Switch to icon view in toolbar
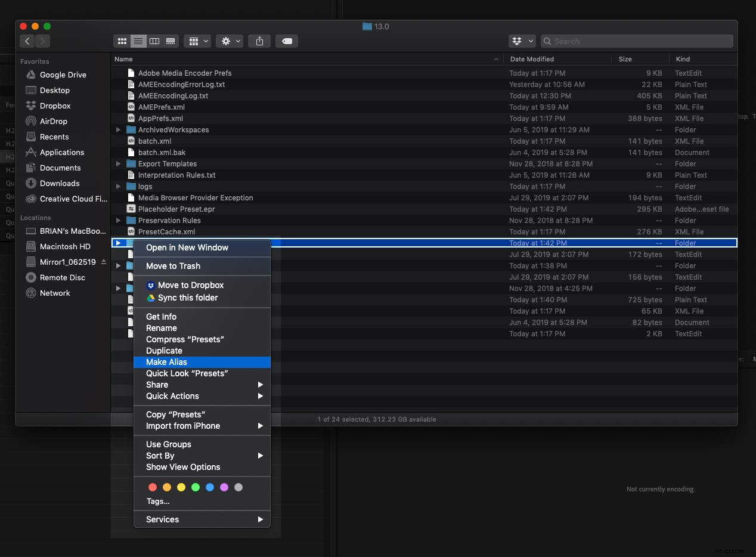 click(122, 41)
